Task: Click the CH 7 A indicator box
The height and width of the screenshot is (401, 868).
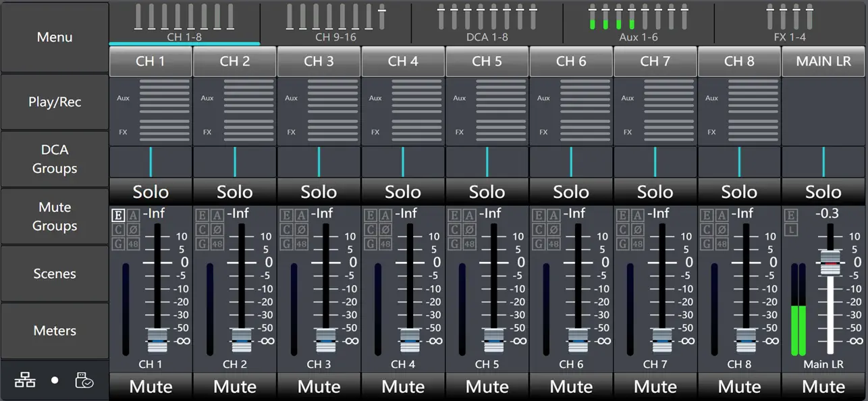Action: point(638,215)
